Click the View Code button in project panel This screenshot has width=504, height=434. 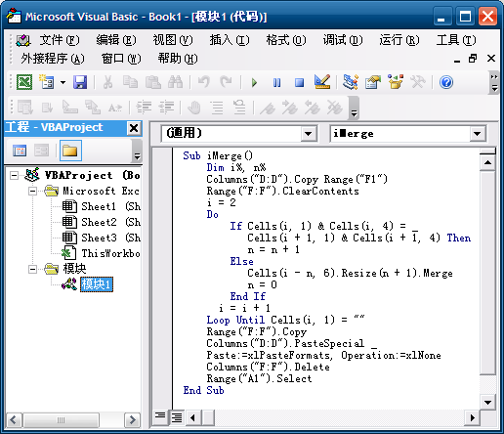point(20,151)
